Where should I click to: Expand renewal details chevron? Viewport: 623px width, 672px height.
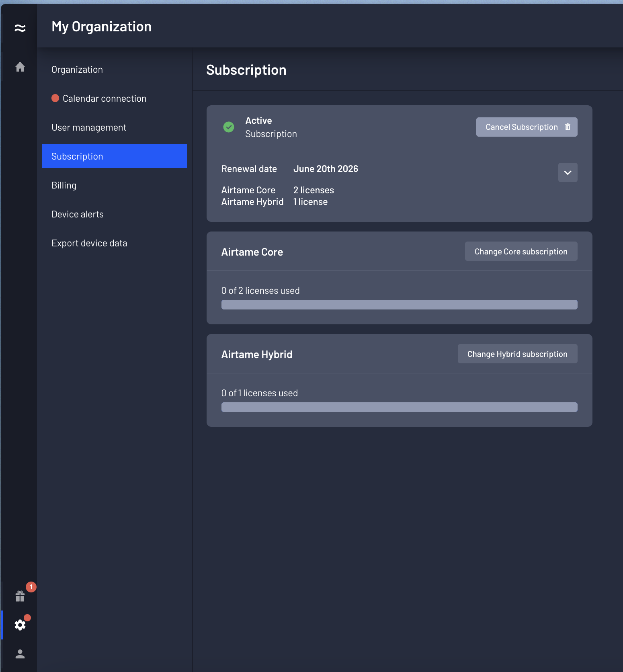pos(568,172)
